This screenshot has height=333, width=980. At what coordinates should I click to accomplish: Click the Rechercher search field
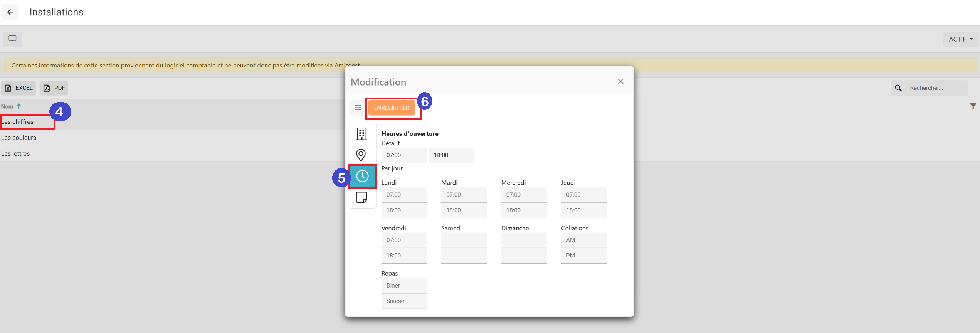coord(936,88)
